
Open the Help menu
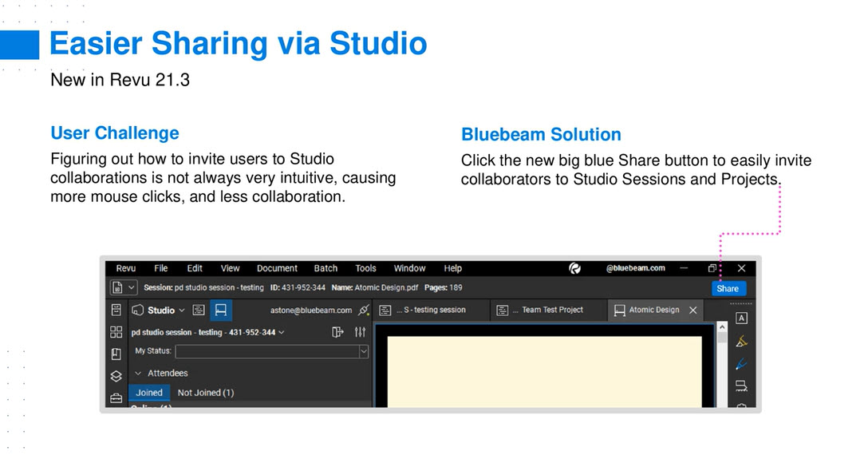[x=452, y=268]
